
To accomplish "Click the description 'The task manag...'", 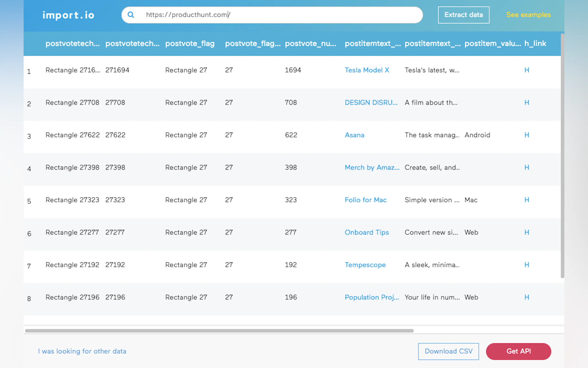I will pyautogui.click(x=432, y=135).
